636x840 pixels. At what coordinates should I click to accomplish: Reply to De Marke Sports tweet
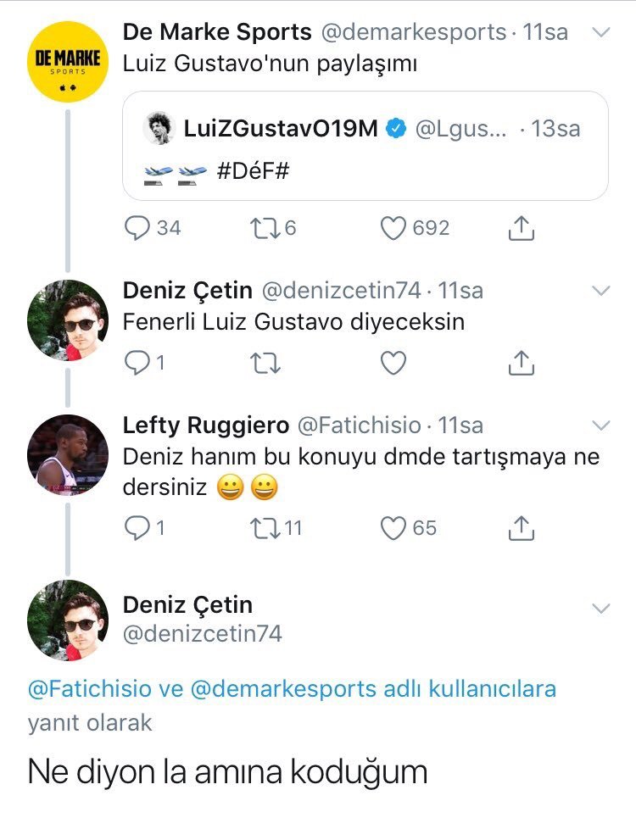137,228
